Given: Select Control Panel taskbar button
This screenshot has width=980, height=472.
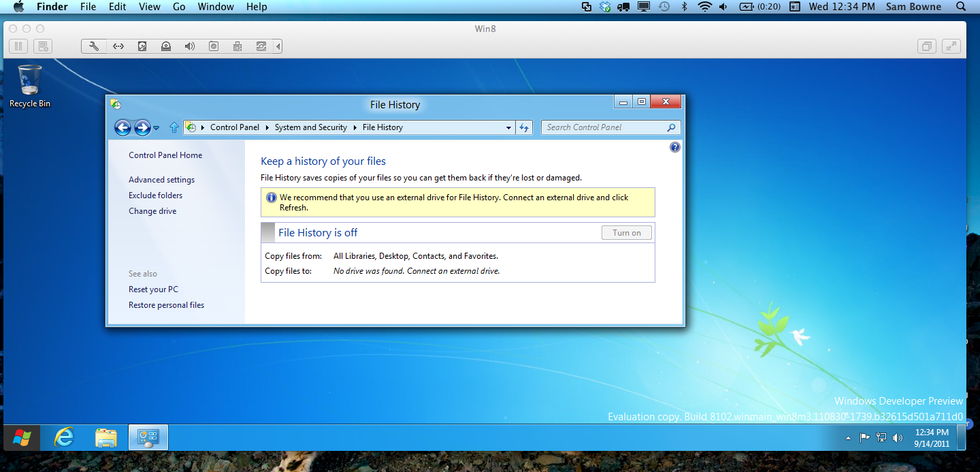Looking at the screenshot, I should point(148,437).
